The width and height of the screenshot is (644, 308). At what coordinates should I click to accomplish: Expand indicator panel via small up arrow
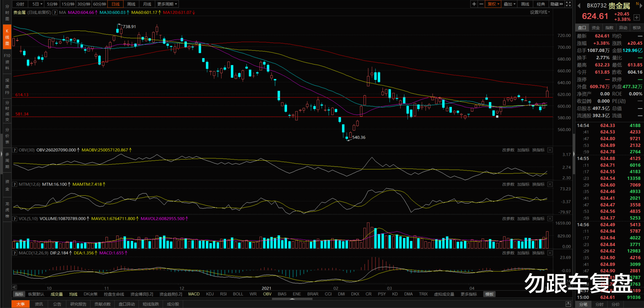[292, 299]
